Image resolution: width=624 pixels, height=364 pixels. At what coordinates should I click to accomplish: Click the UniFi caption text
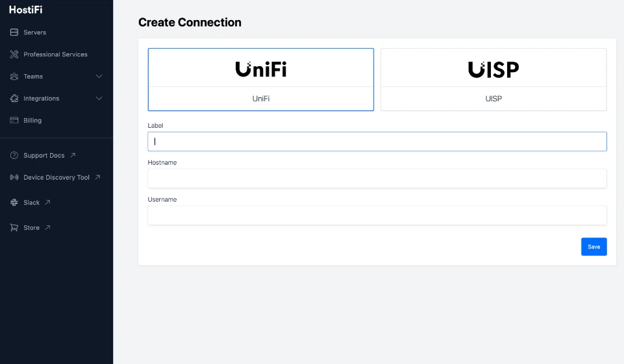click(261, 99)
